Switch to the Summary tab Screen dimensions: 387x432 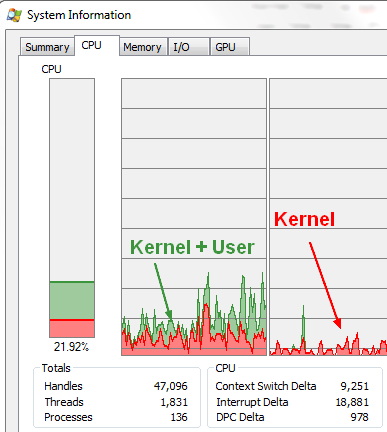pos(47,47)
